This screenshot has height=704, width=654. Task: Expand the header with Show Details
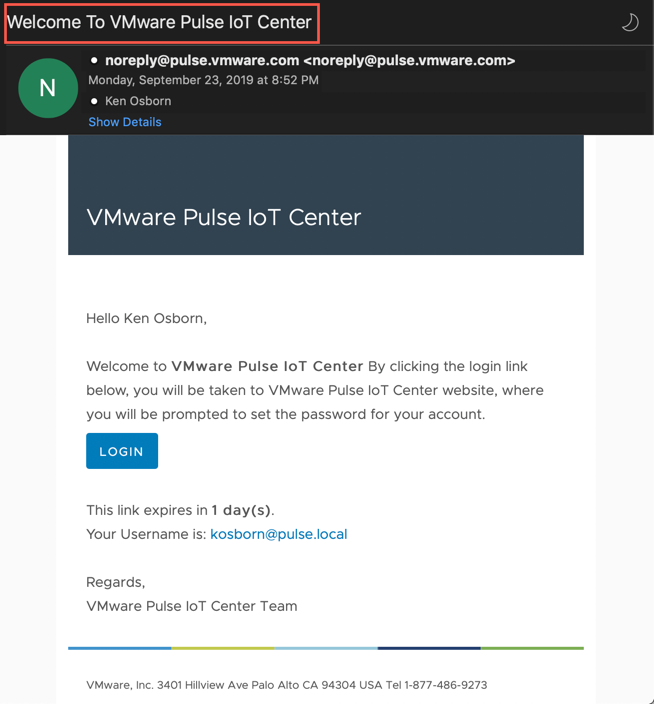tap(124, 122)
